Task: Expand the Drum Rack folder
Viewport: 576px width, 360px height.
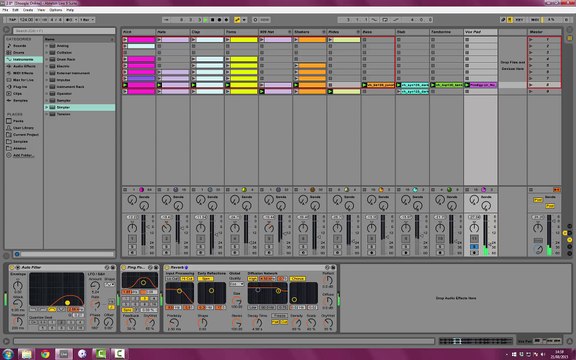Action: coord(47,59)
